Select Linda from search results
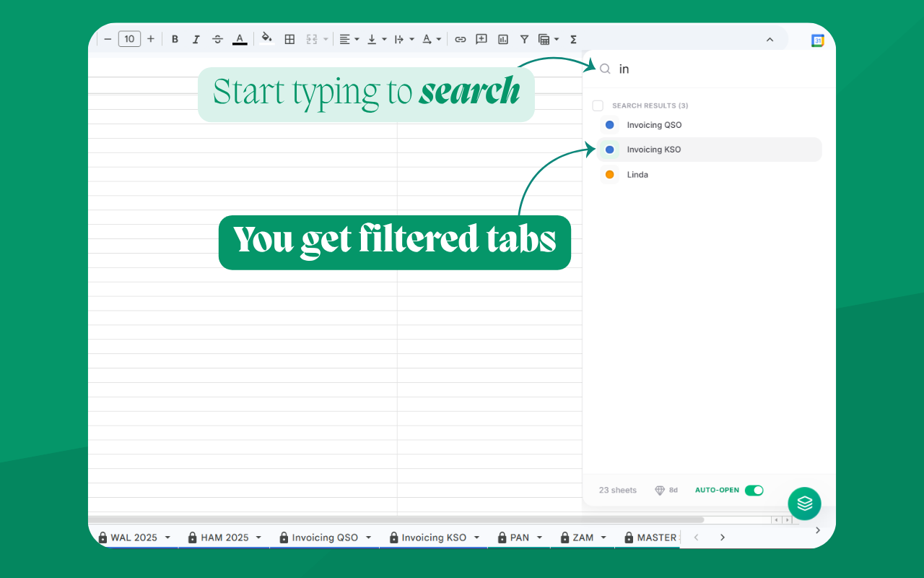 [637, 174]
